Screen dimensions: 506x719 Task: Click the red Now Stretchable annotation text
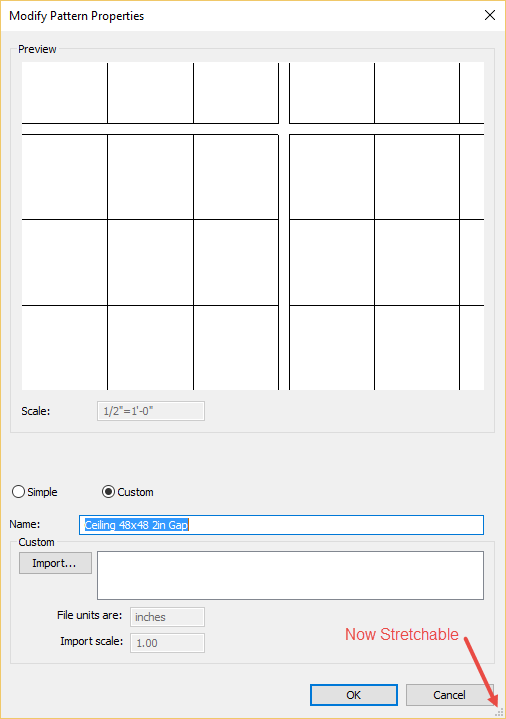[x=402, y=635]
